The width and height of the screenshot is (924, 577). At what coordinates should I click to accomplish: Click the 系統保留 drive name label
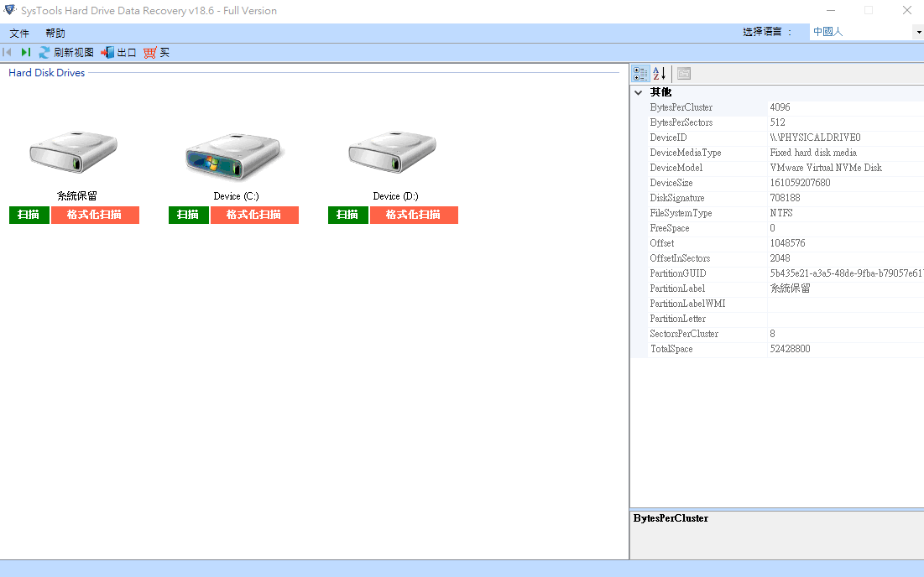76,196
